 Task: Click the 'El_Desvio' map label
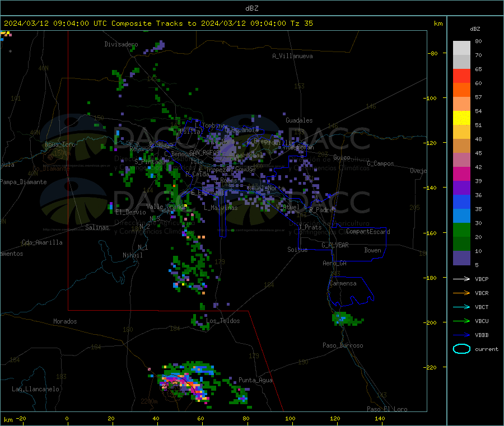(x=130, y=212)
